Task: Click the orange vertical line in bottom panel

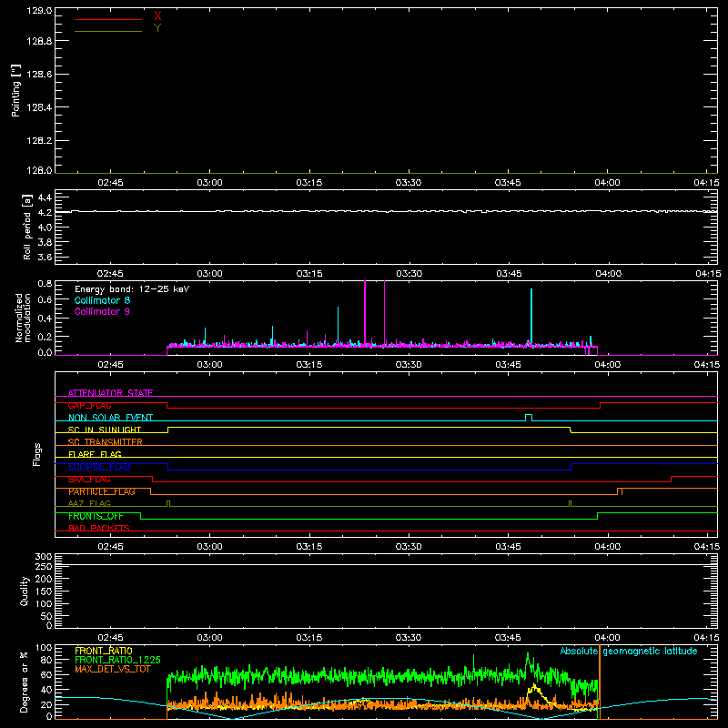Action: 600,682
